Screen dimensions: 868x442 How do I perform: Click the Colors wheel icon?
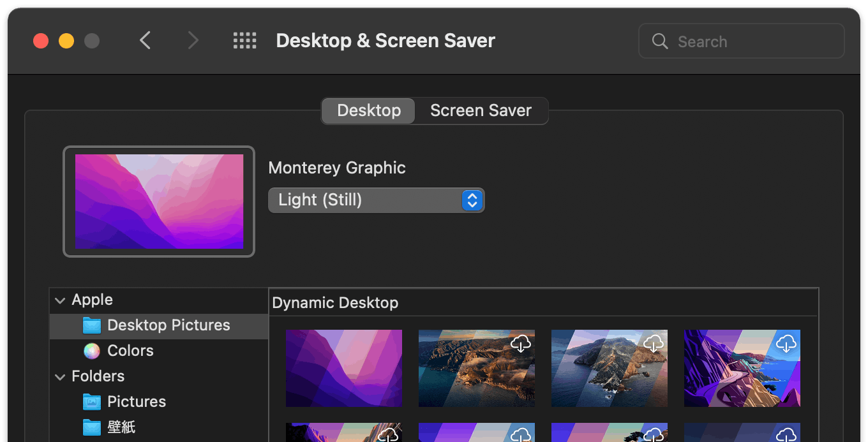click(92, 351)
